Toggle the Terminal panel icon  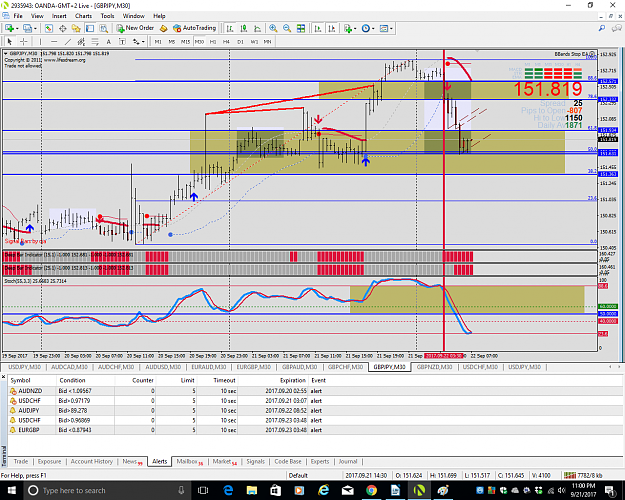click(90, 28)
